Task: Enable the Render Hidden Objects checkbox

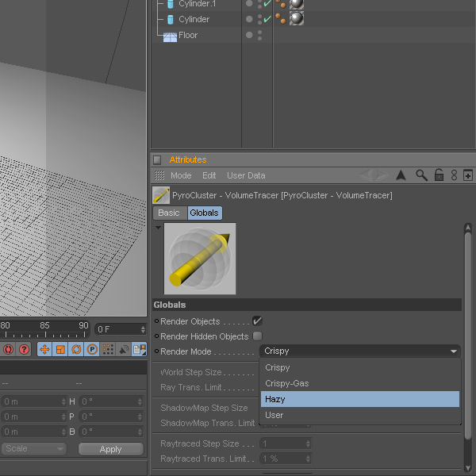Action: pyautogui.click(x=257, y=336)
